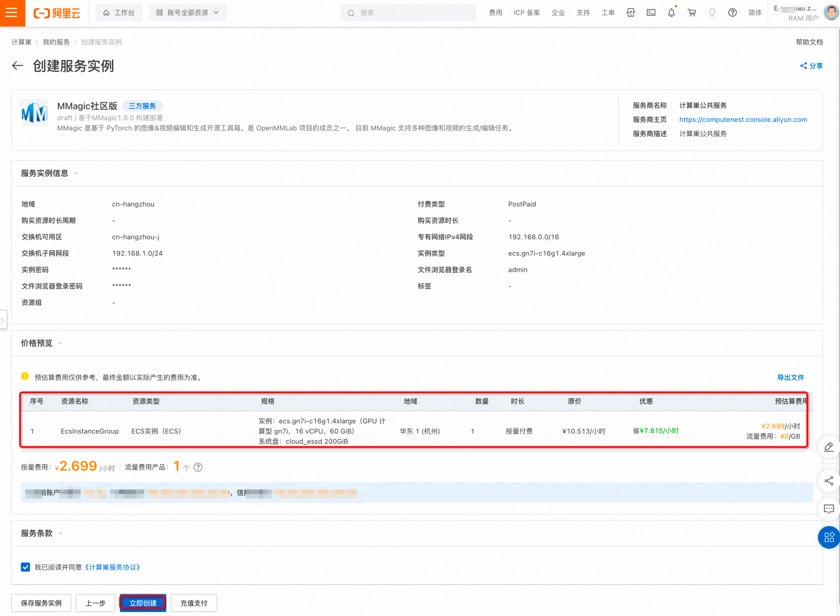
Task: Select the ecs.gn7i-c16g1.4xlarge instance type value
Action: [x=547, y=253]
